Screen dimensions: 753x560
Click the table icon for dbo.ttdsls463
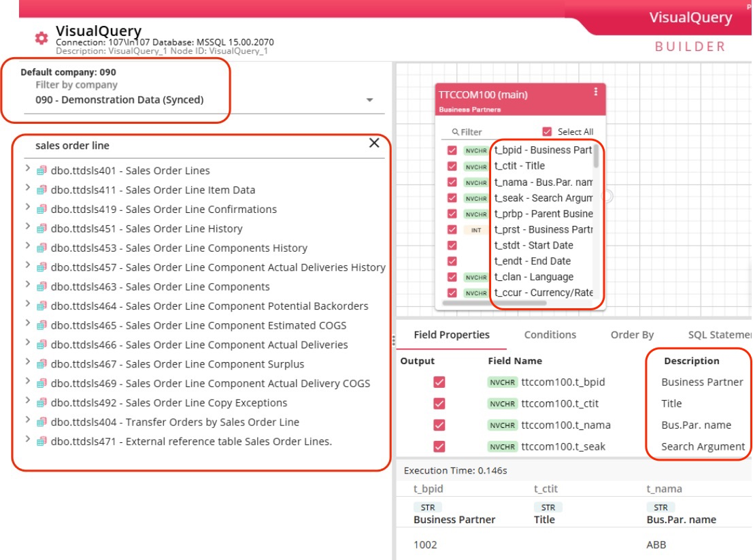pos(41,286)
